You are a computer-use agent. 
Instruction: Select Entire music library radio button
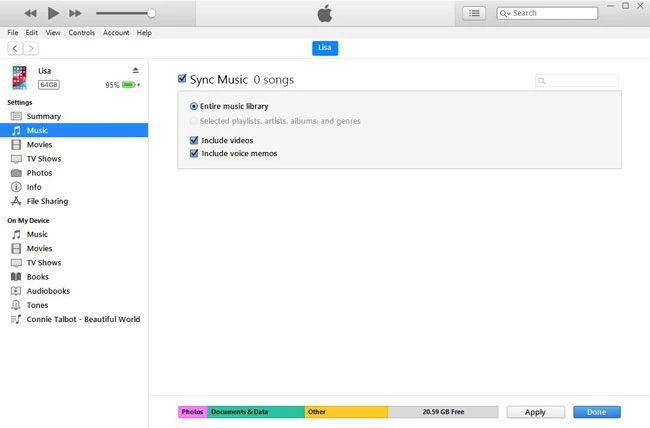click(194, 106)
